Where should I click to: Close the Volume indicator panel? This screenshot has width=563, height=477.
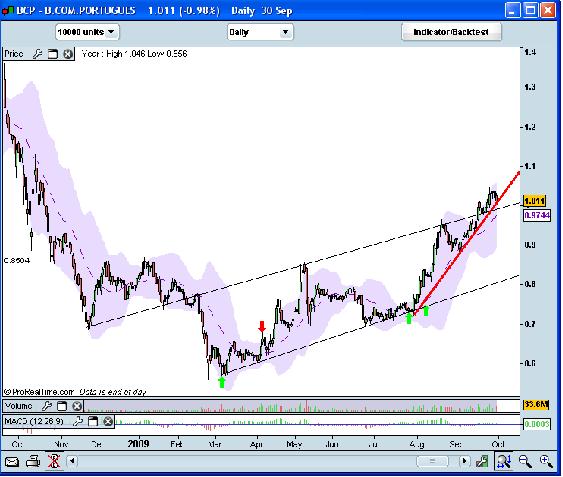point(77,406)
